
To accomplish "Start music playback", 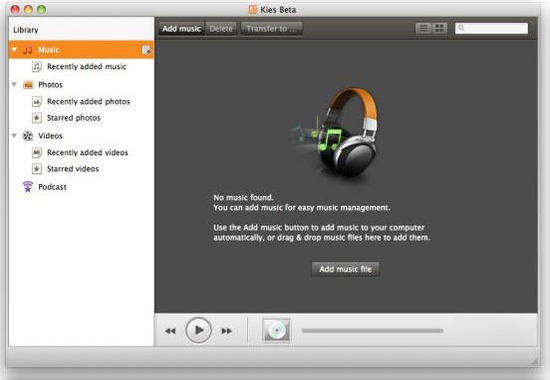I will click(199, 330).
